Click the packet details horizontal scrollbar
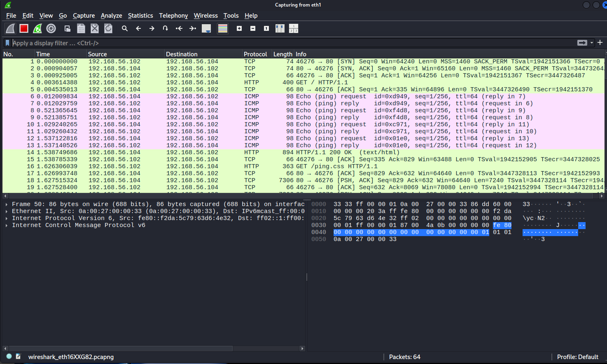Screen dimensions: 607x364 tap(120, 348)
